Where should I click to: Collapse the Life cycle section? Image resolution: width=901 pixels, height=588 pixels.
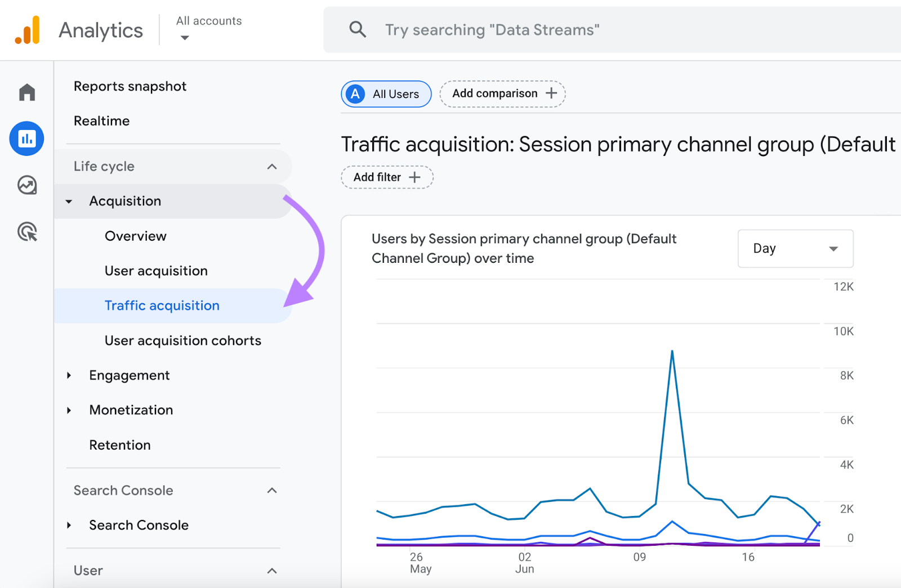point(272,166)
